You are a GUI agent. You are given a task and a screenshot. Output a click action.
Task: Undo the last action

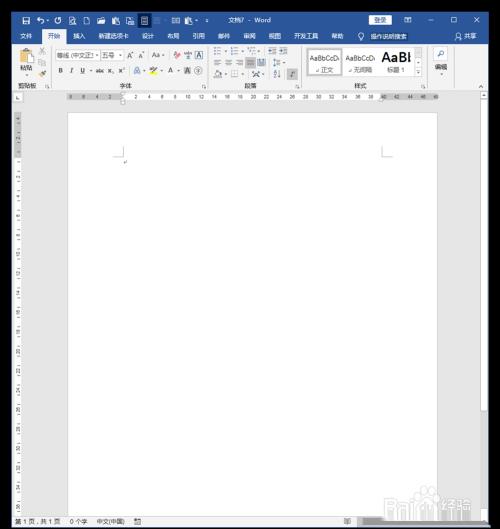click(41, 21)
